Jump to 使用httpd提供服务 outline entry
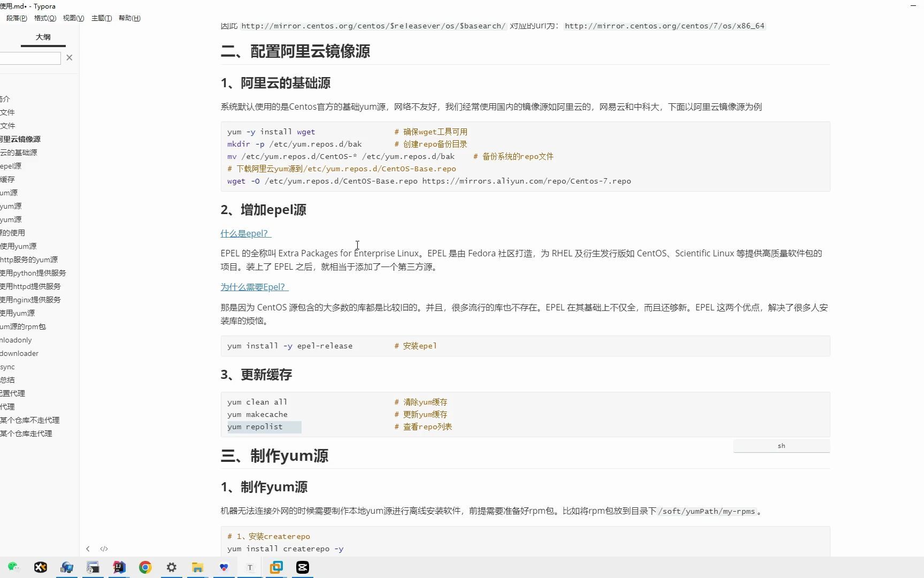The image size is (924, 578). coord(30,286)
